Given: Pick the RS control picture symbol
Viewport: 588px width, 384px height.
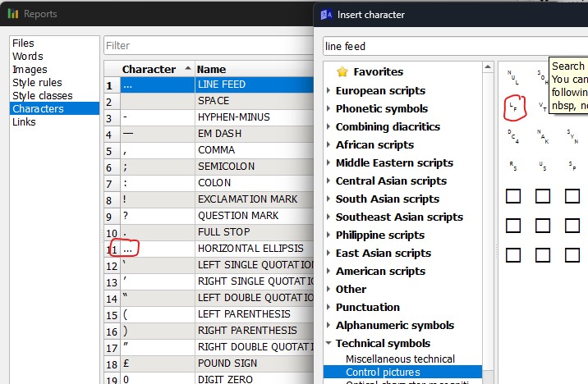Looking at the screenshot, I should pyautogui.click(x=513, y=166).
